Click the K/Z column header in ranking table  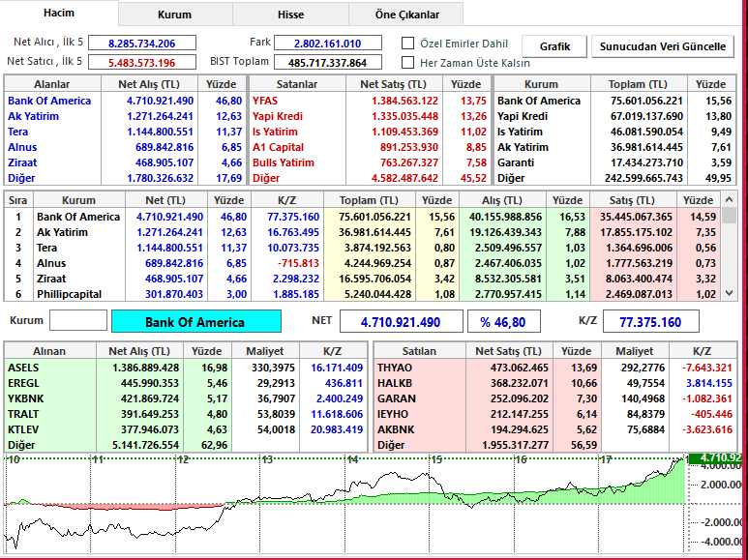tap(287, 200)
